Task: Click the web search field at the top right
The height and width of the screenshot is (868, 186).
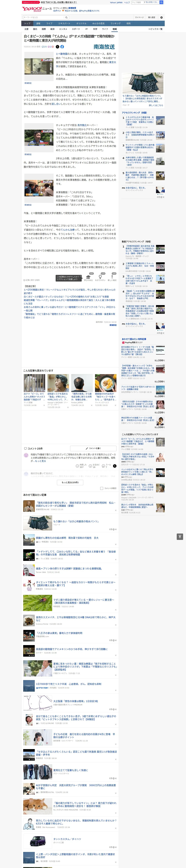Action: (137, 2)
